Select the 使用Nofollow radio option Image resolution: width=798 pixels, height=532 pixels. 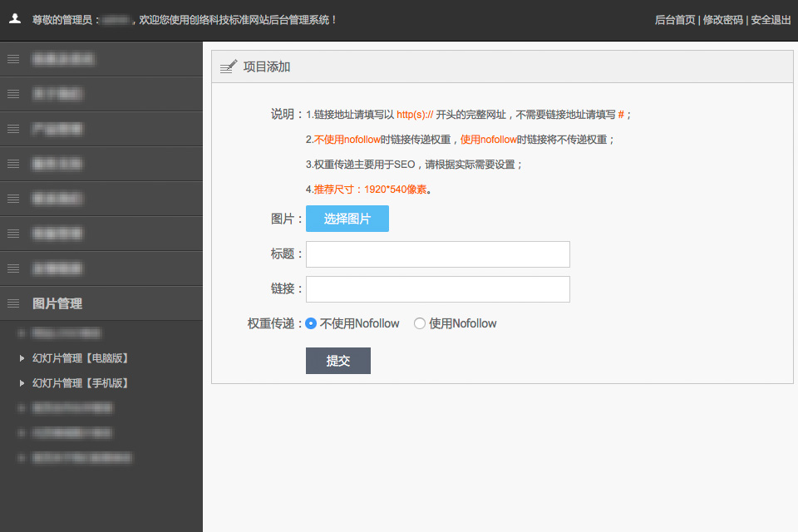pyautogui.click(x=420, y=323)
